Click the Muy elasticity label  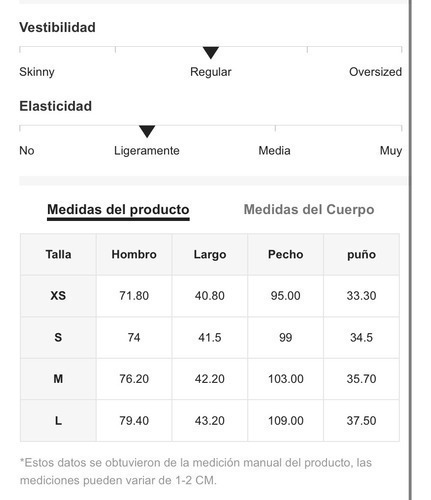[x=391, y=151]
